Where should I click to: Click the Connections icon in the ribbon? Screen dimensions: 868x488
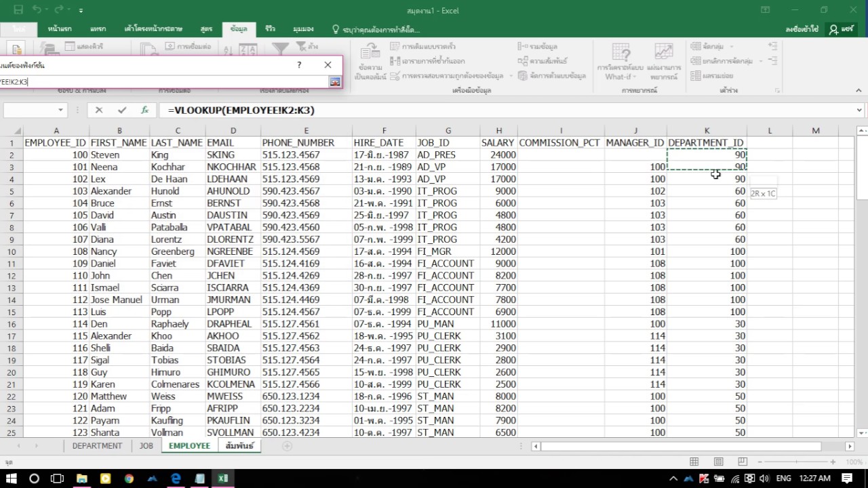170,47
